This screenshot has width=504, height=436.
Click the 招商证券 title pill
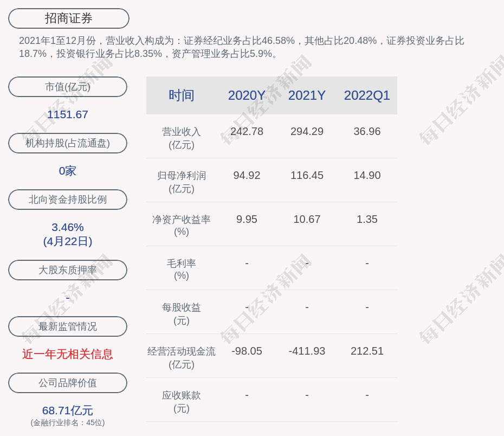coord(68,18)
